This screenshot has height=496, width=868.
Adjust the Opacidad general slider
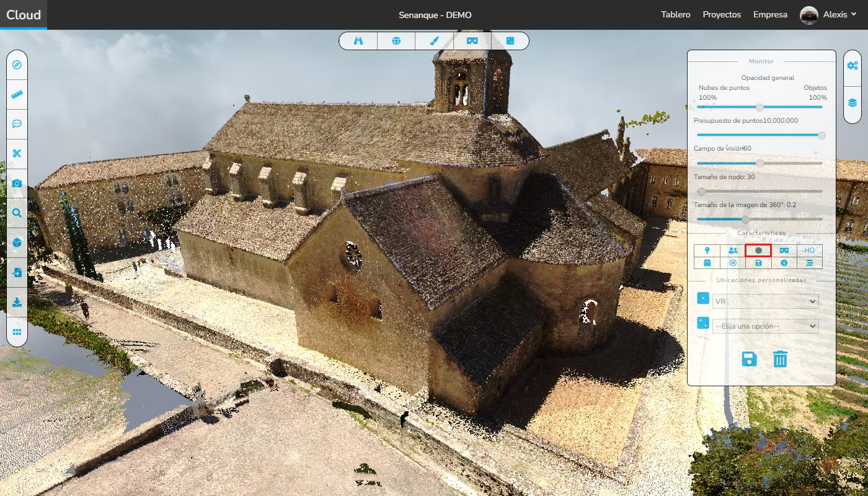pos(760,107)
